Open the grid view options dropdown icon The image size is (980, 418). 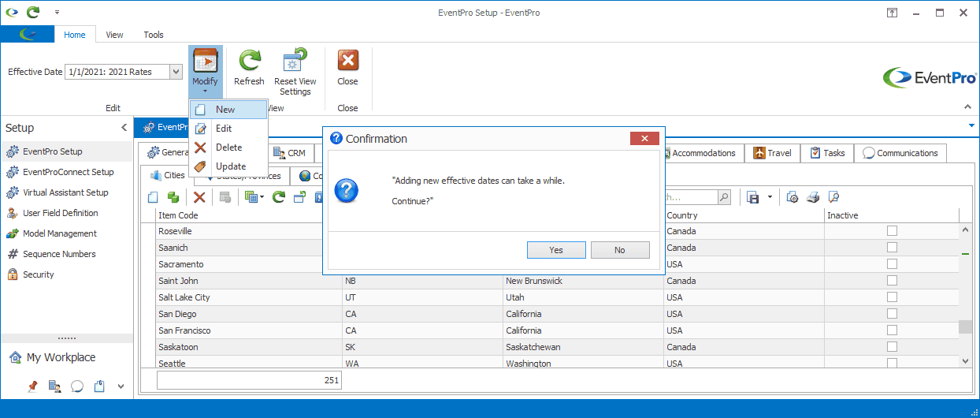pyautogui.click(x=254, y=197)
